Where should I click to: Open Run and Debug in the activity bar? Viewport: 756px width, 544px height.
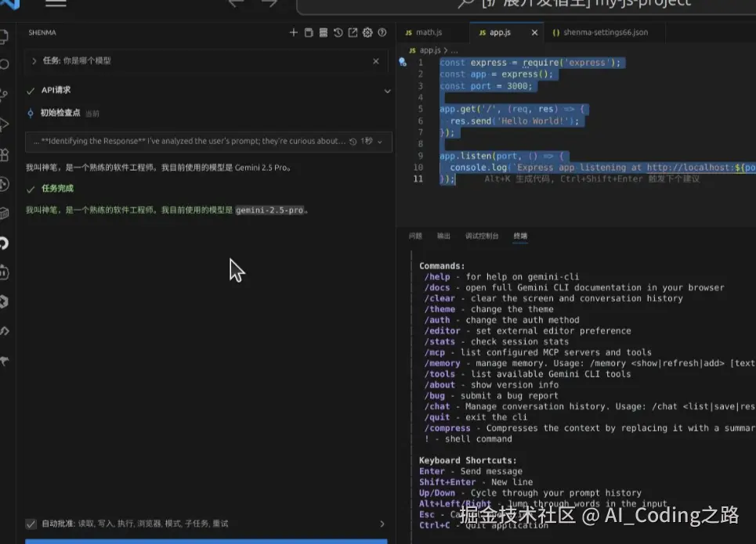point(4,124)
